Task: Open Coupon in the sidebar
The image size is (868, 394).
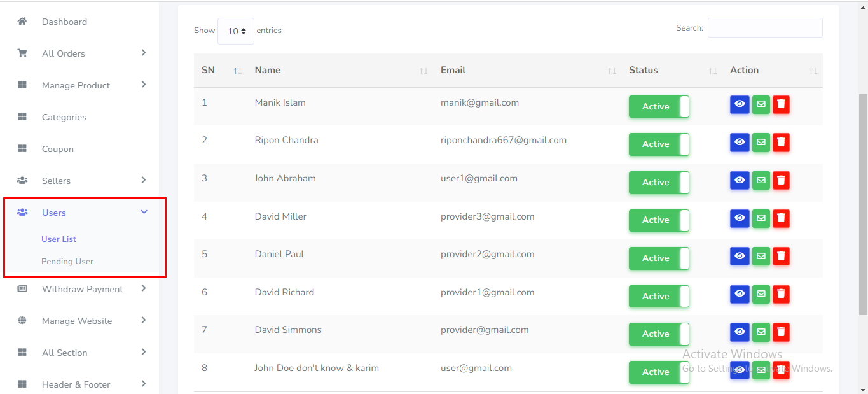Action: (x=57, y=149)
